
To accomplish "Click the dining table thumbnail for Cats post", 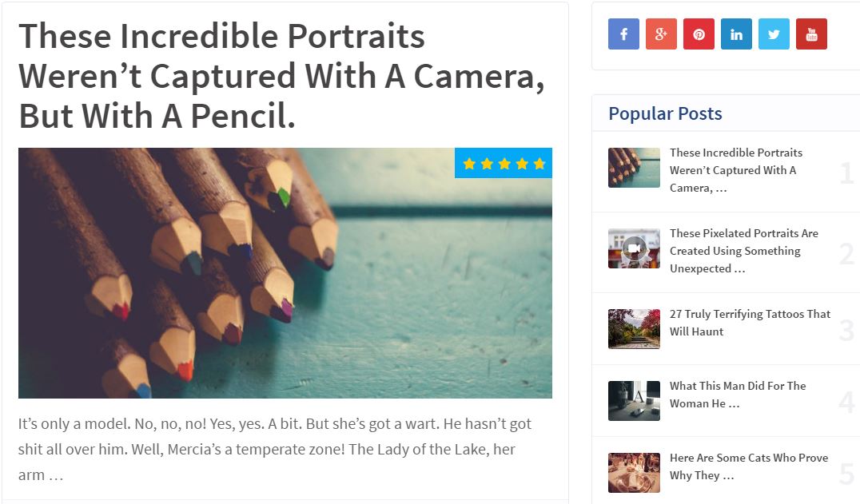I will click(634, 473).
